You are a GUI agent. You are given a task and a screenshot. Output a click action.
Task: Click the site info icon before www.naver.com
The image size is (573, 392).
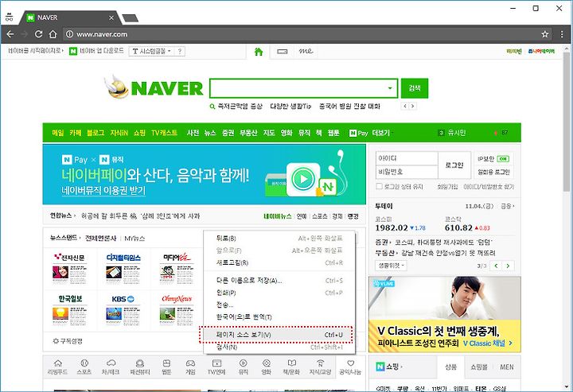point(69,34)
